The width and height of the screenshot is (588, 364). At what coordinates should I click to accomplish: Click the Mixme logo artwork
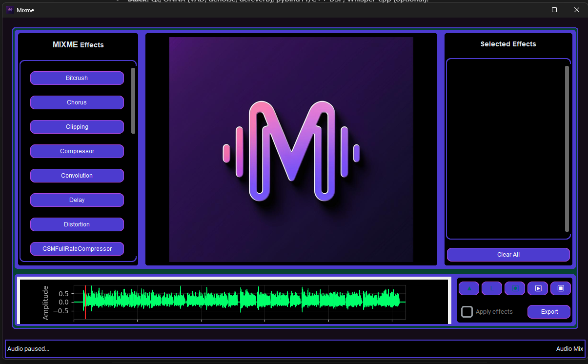coord(291,149)
